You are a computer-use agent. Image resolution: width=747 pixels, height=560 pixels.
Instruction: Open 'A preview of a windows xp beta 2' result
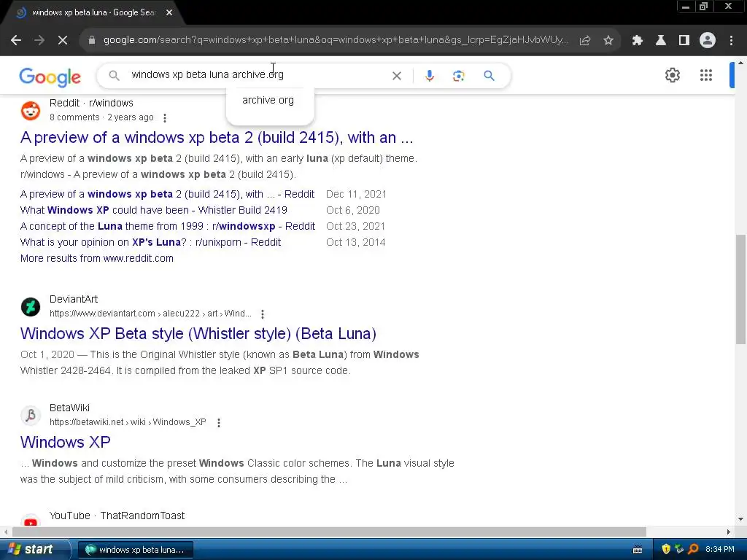click(217, 137)
